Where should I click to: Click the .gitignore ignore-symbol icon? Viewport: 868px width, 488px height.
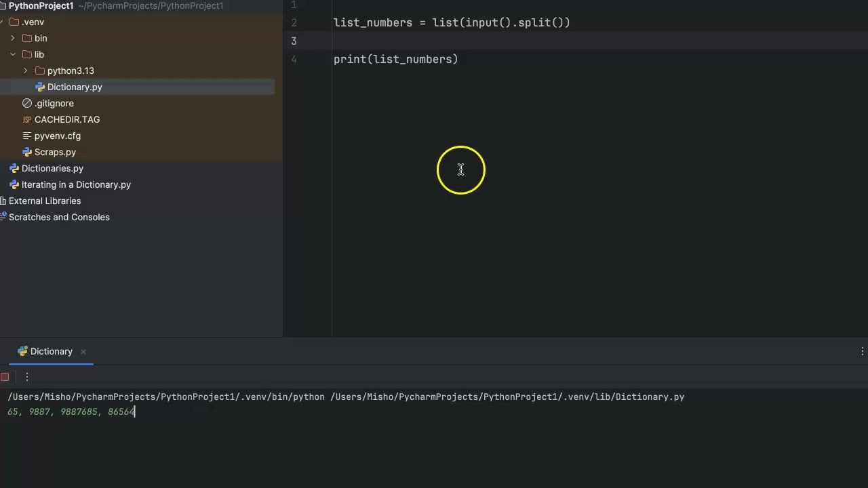tap(27, 103)
